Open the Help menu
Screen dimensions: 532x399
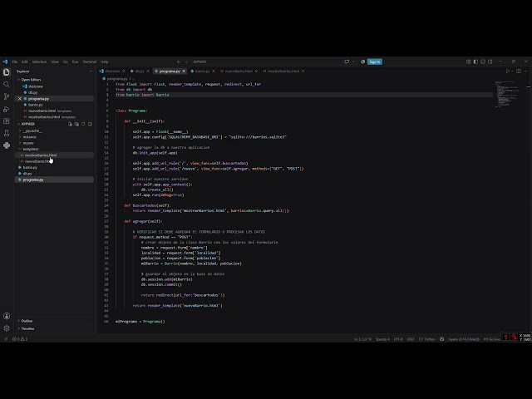point(104,62)
